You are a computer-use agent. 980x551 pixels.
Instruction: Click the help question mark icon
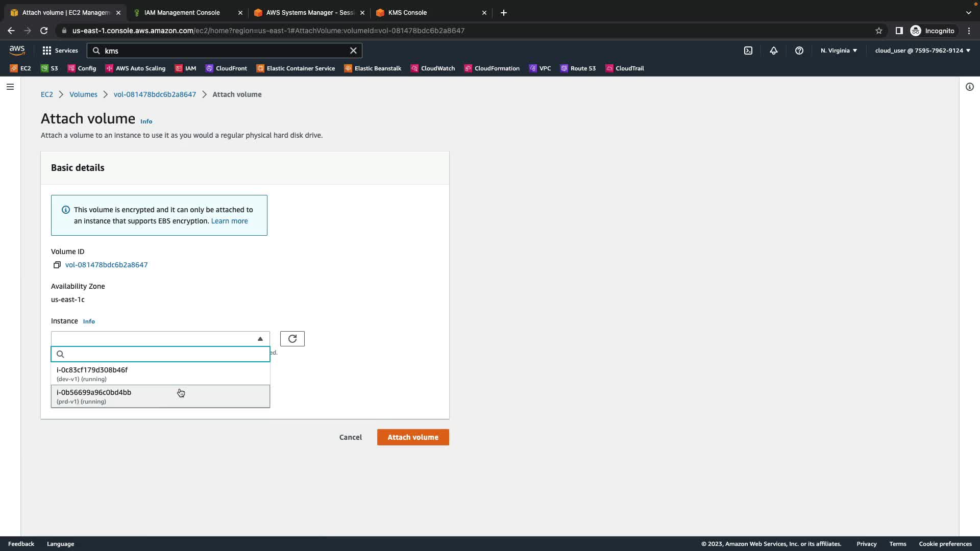coord(799,51)
